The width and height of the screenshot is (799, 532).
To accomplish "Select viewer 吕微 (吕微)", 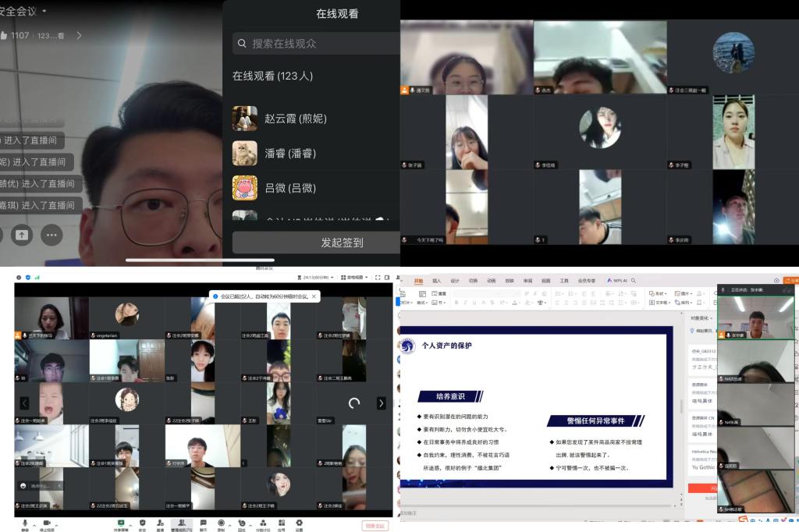I will 316,188.
